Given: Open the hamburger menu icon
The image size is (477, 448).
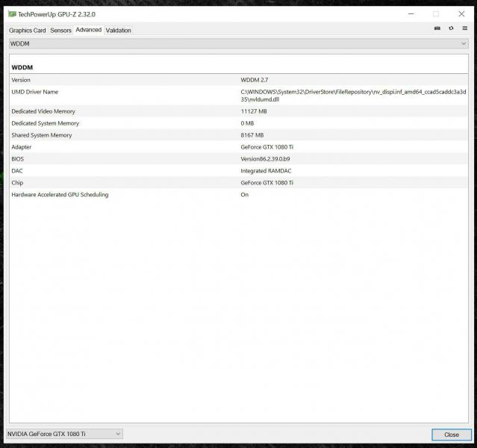Looking at the screenshot, I should point(464,28).
